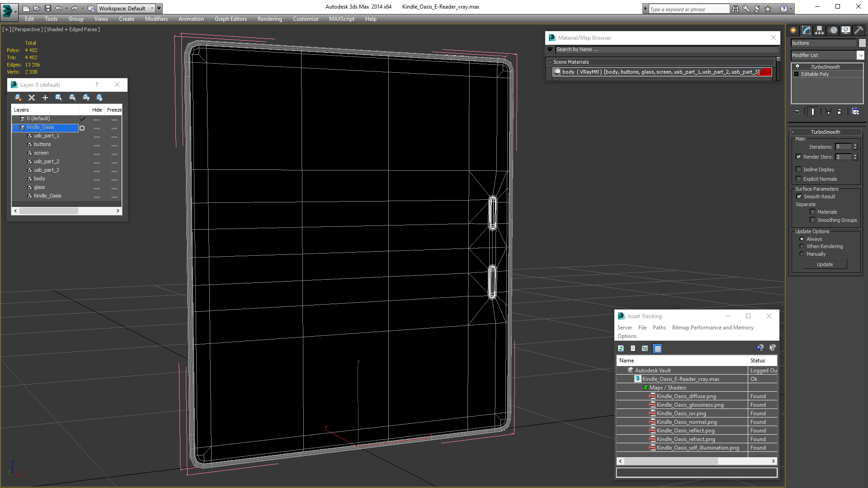Open Configure Modifier Sets icon
Viewport: 868px width, 488px height.
pyautogui.click(x=856, y=111)
